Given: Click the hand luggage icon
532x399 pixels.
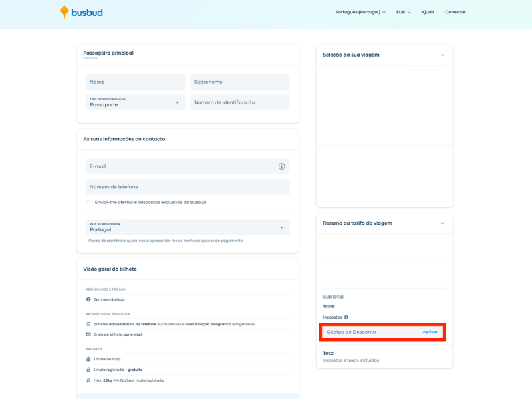Looking at the screenshot, I should [88, 359].
